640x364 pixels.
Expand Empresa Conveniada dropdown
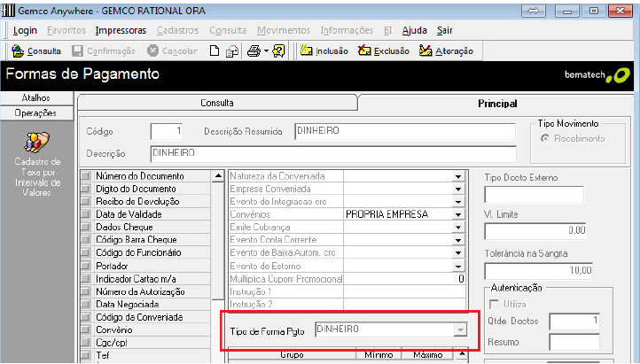click(458, 189)
